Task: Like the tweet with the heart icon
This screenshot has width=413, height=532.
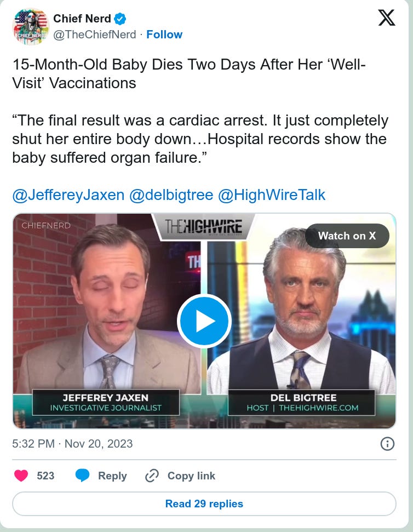Action: click(21, 476)
